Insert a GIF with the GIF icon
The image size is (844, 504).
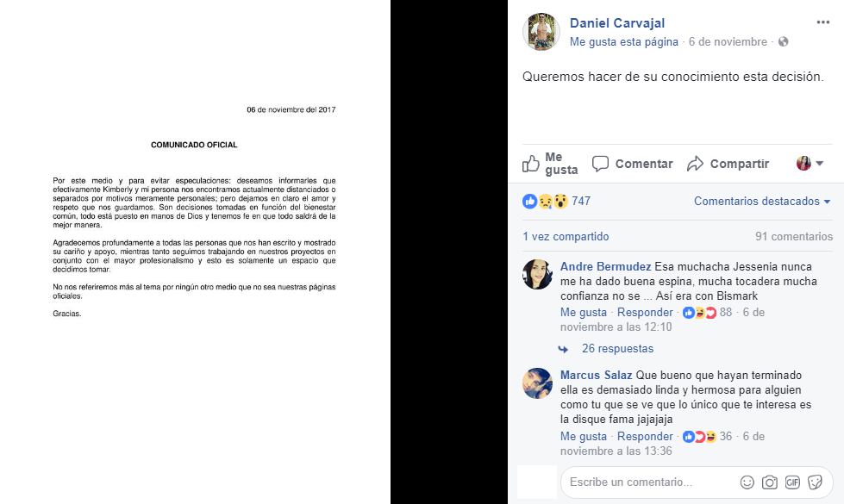[792, 482]
